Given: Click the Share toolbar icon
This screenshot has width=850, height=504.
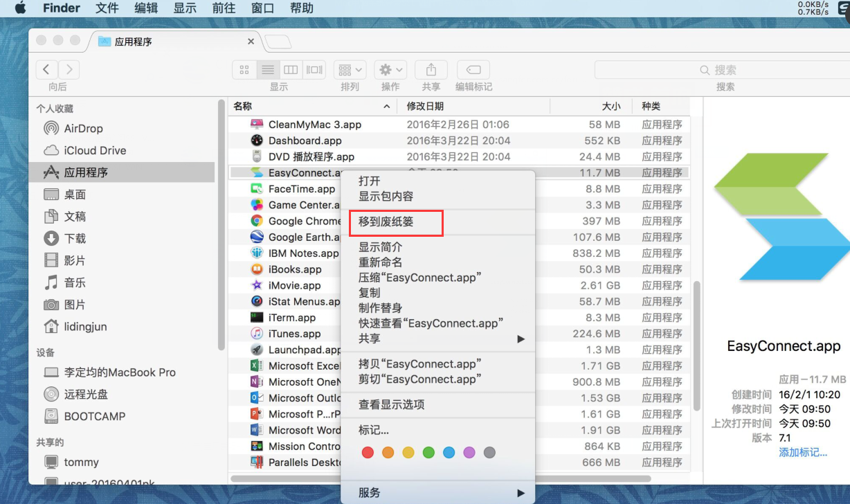Looking at the screenshot, I should pos(431,70).
